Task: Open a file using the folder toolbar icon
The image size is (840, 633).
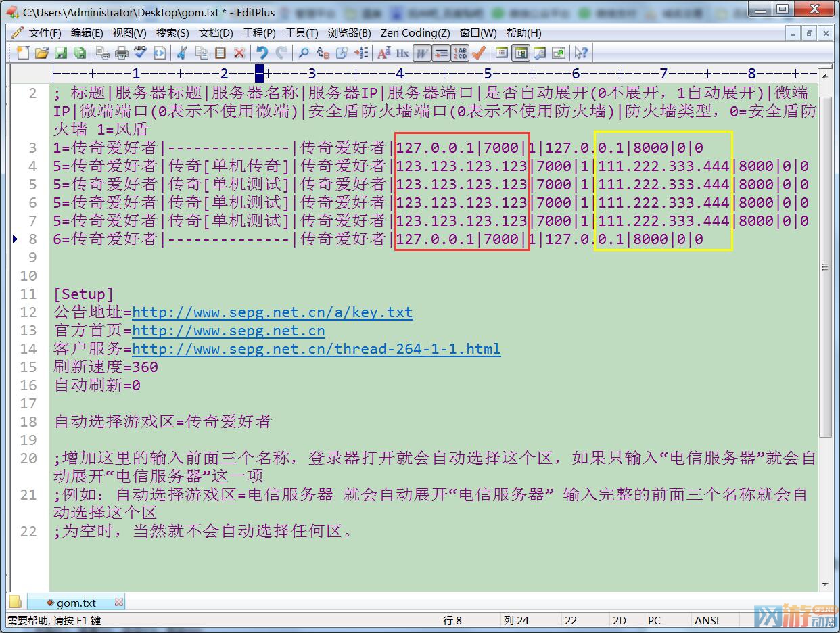Action: 42,53
